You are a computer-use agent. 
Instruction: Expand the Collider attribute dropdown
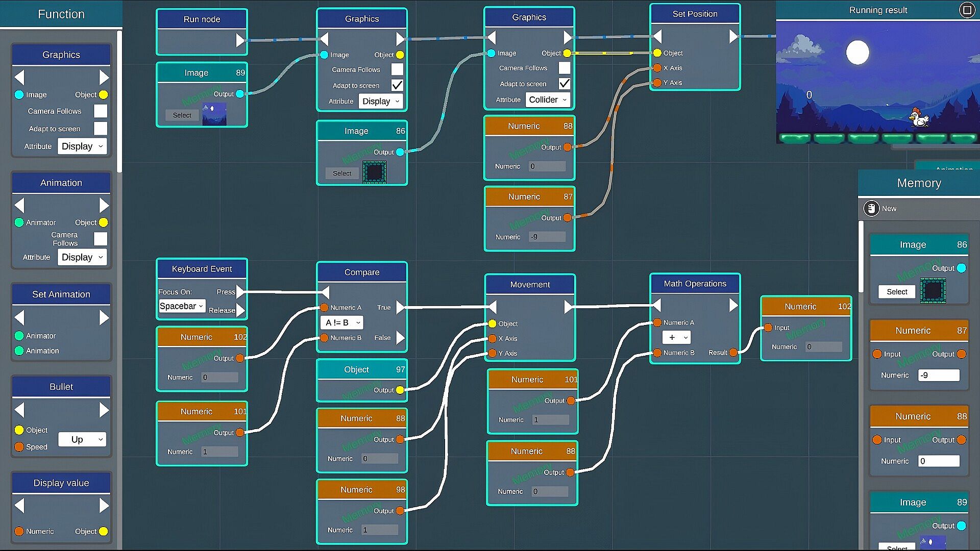(x=548, y=100)
